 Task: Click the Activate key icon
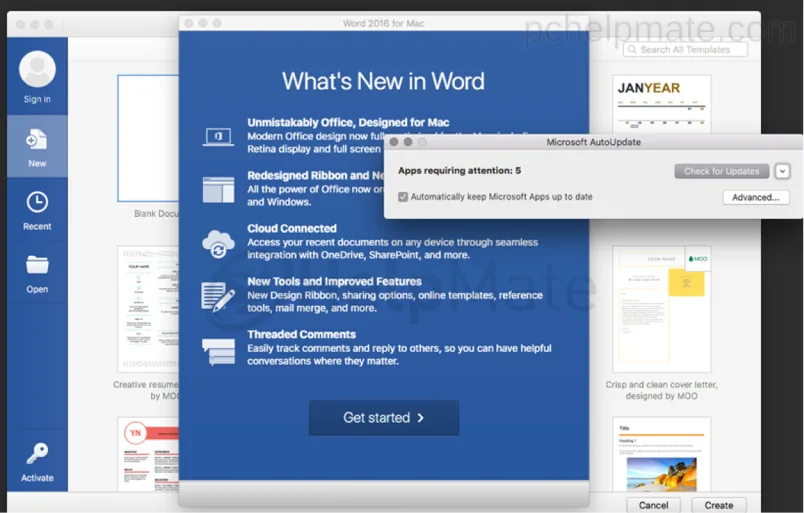pyautogui.click(x=37, y=453)
